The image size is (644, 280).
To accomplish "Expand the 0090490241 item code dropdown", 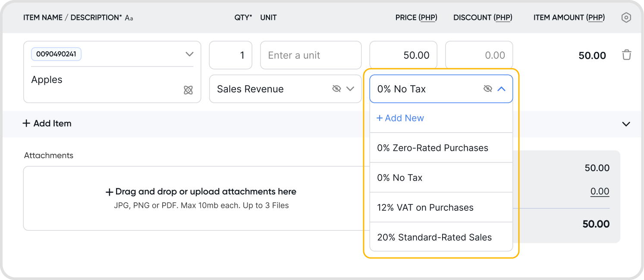I will point(189,54).
